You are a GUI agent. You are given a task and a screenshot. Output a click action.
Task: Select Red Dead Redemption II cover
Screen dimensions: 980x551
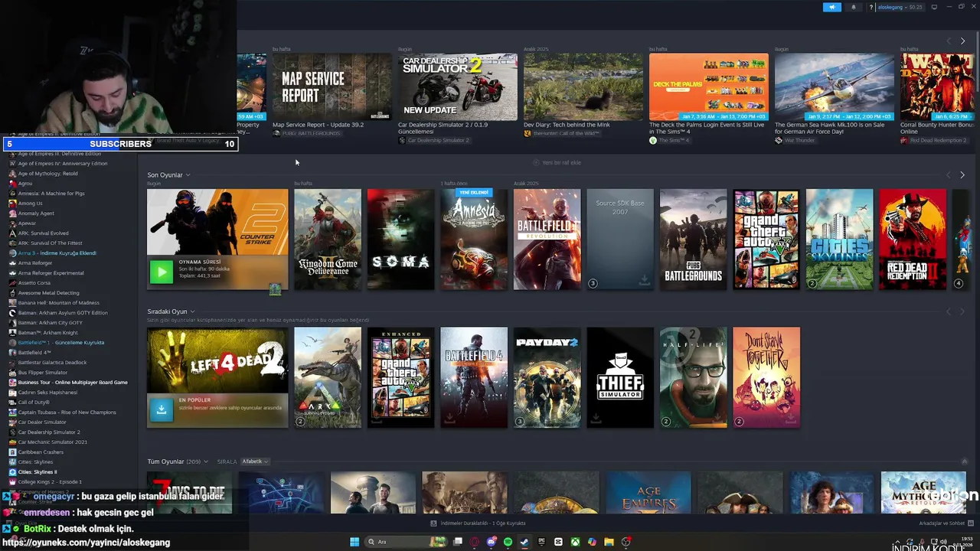pos(913,240)
